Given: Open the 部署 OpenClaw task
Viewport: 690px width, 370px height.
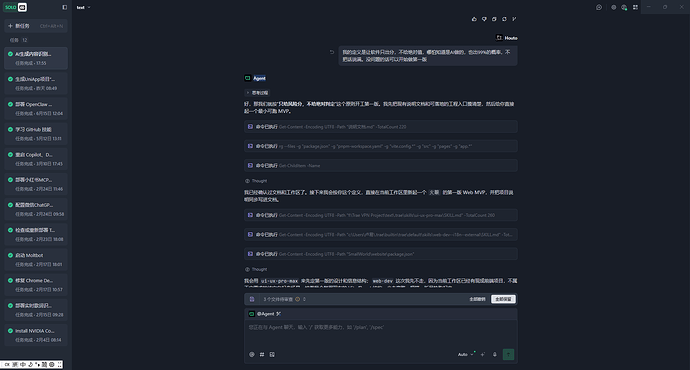Looking at the screenshot, I should (x=36, y=109).
